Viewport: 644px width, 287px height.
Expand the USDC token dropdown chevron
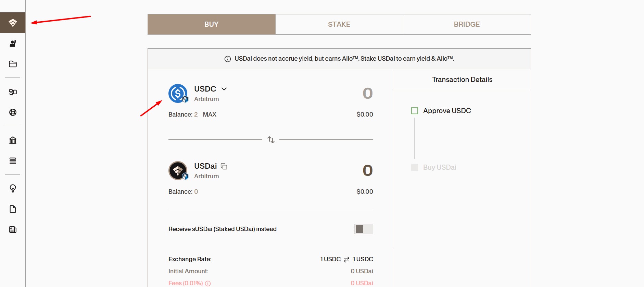point(224,89)
